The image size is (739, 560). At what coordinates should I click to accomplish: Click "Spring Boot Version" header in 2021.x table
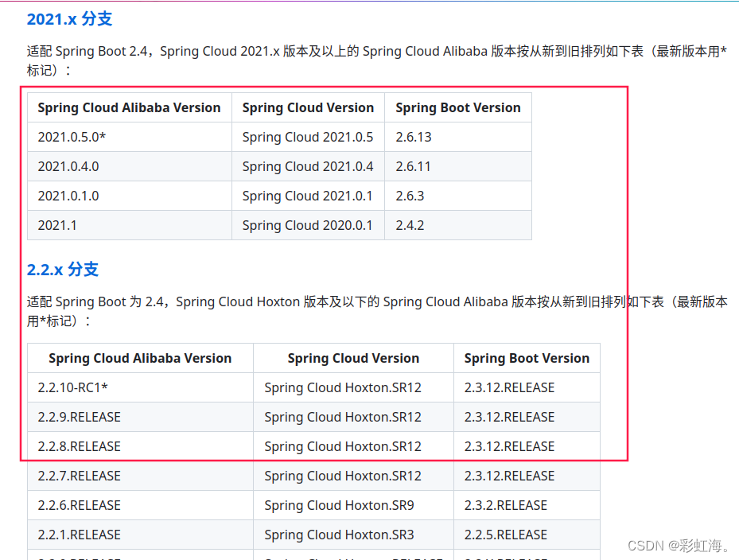click(x=458, y=107)
